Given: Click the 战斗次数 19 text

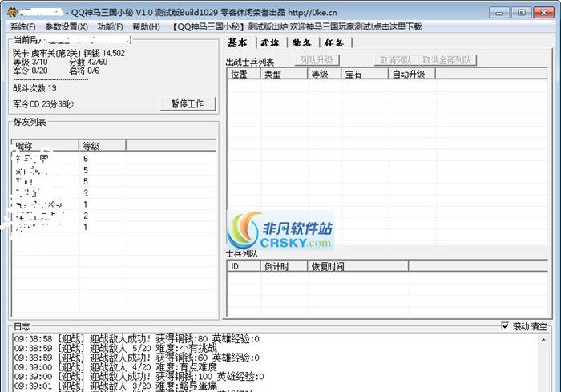Looking at the screenshot, I should (34, 87).
